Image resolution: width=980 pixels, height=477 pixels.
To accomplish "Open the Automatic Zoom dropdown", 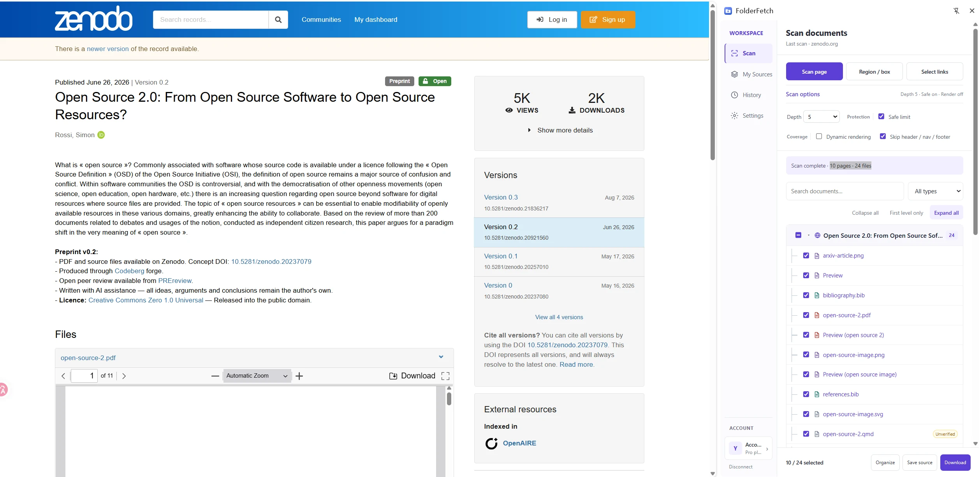I will [x=257, y=376].
